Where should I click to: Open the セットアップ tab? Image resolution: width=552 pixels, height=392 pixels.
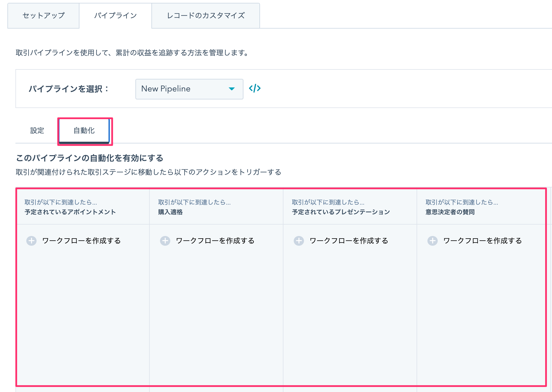click(43, 16)
